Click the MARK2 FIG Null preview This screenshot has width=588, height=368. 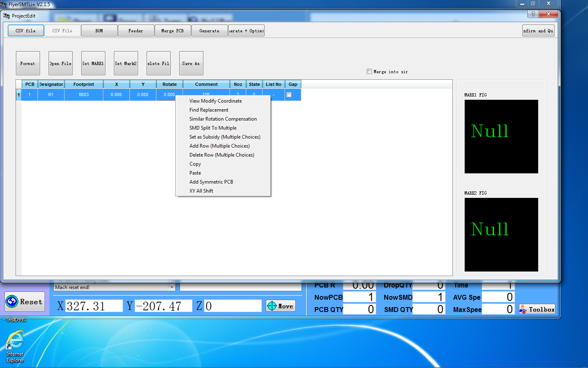(501, 235)
